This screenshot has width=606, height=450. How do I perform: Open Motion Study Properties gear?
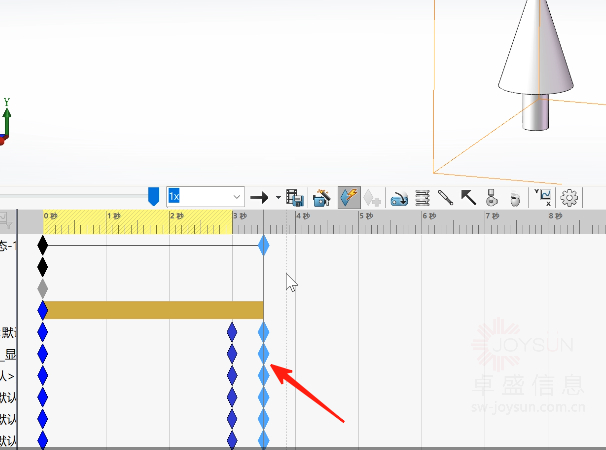point(570,197)
